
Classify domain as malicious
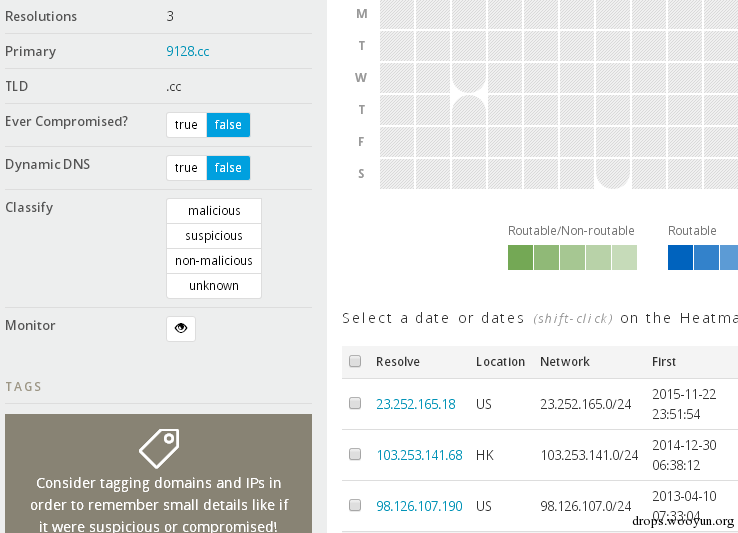pyautogui.click(x=214, y=211)
